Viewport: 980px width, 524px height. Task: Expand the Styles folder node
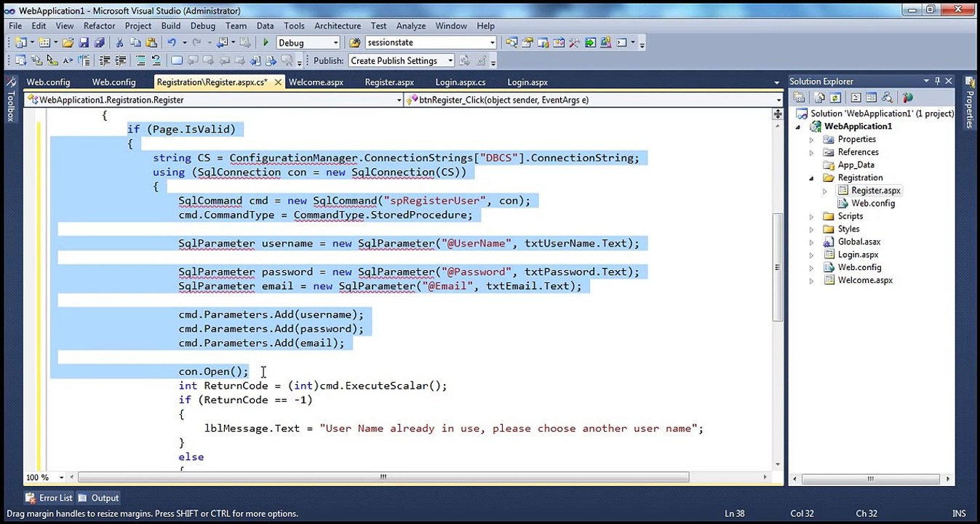pyautogui.click(x=811, y=229)
